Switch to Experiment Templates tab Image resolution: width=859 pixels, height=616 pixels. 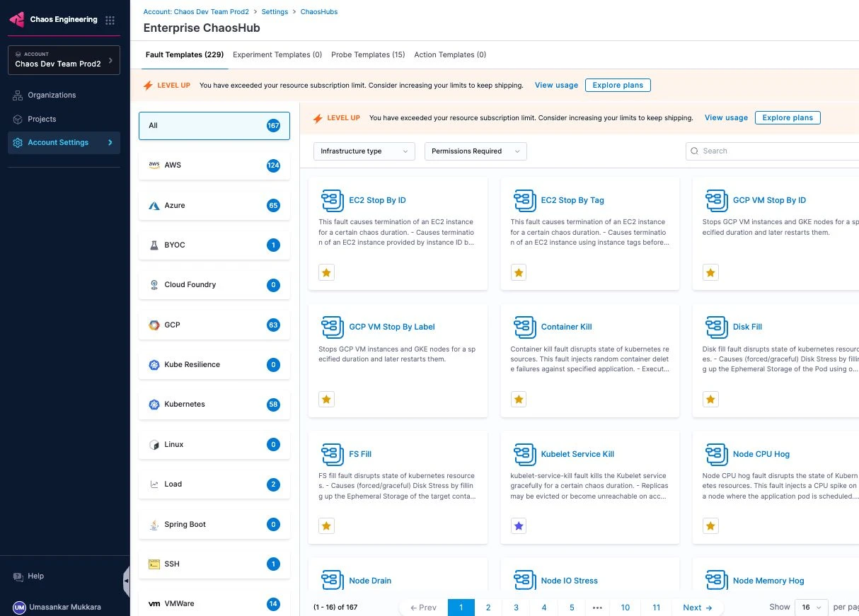tap(277, 54)
